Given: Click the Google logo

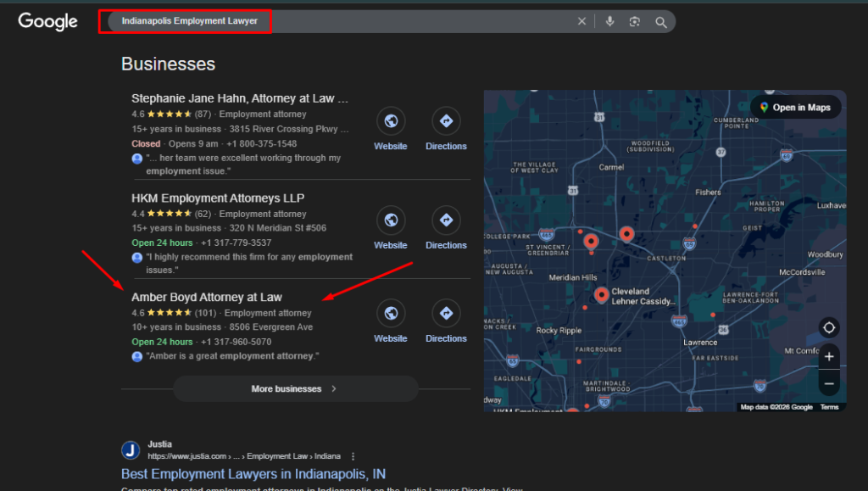Looking at the screenshot, I should tap(47, 21).
